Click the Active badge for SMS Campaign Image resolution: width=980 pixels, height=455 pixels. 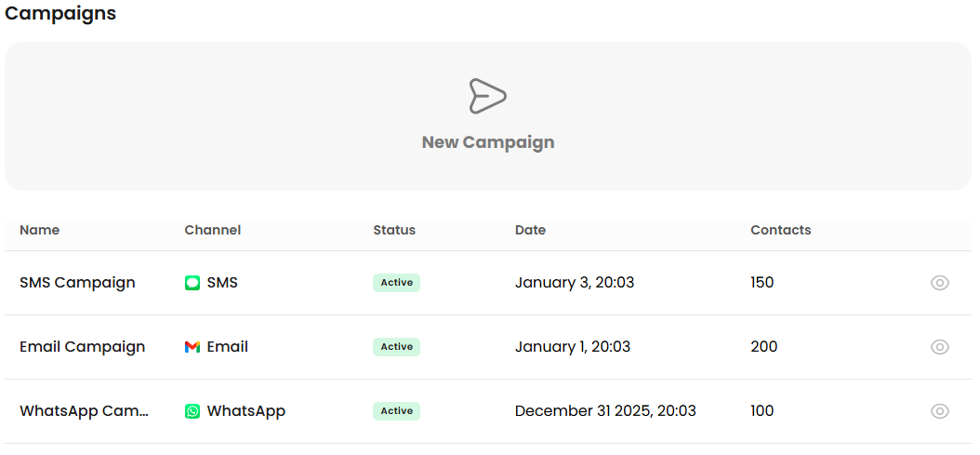[x=397, y=283]
